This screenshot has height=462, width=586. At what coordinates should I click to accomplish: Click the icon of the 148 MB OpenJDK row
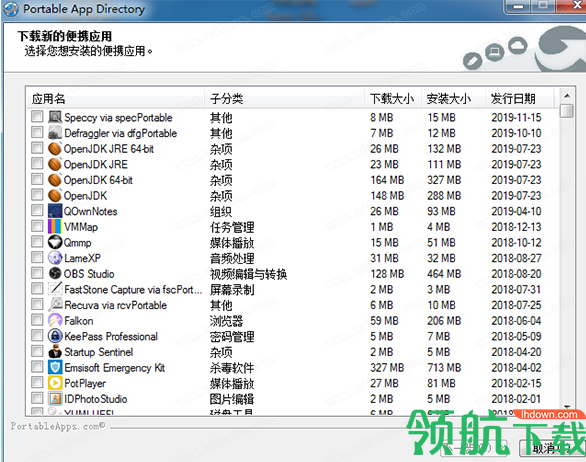pos(55,195)
